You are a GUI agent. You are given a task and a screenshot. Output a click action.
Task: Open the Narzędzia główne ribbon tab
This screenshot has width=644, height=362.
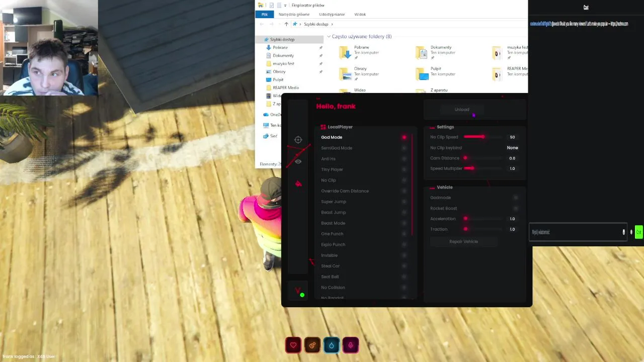(294, 15)
